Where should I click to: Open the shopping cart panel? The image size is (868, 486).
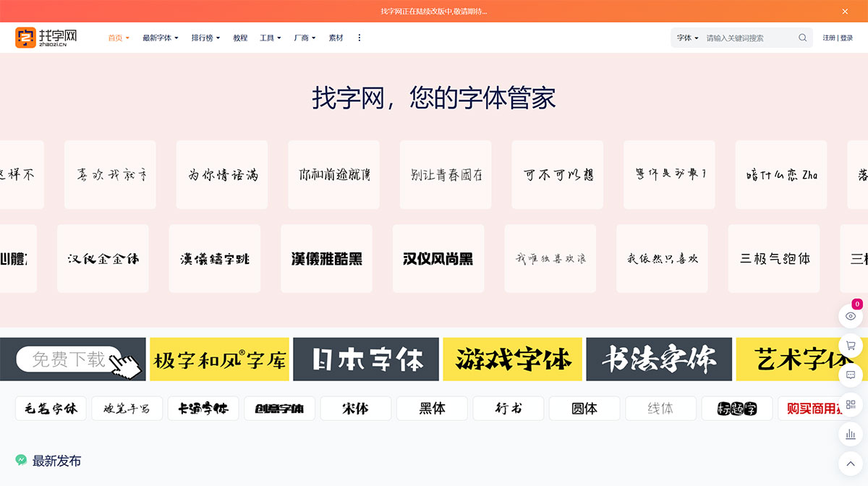click(851, 346)
